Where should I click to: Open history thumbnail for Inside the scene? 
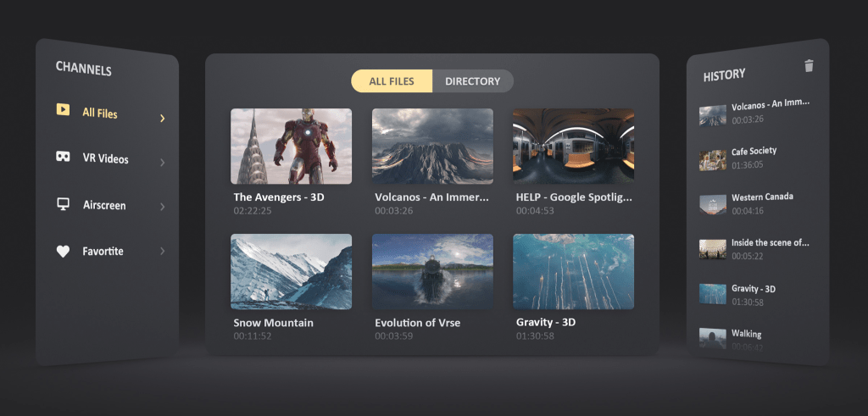(712, 249)
